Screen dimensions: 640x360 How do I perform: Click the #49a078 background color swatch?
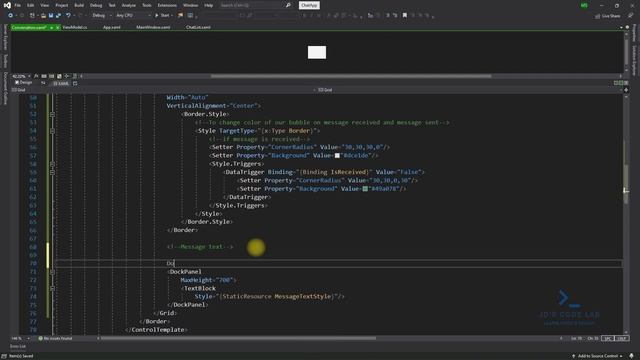pyautogui.click(x=365, y=189)
